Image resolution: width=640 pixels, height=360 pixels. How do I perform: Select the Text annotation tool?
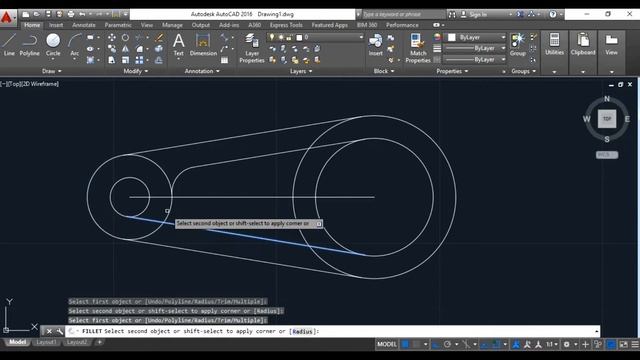[x=178, y=45]
